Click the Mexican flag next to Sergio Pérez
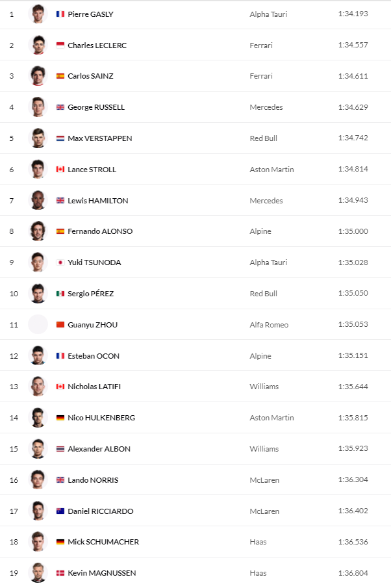The width and height of the screenshot is (391, 588). coord(60,294)
